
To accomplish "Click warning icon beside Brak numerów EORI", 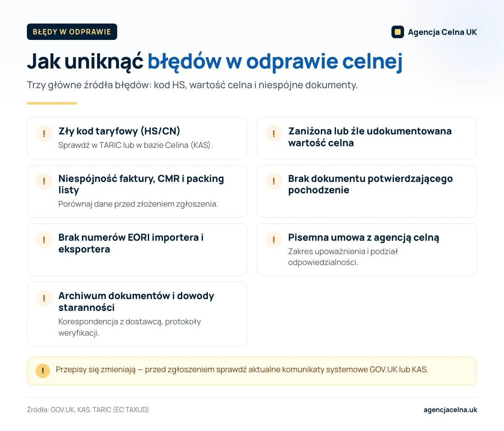I will pyautogui.click(x=44, y=240).
